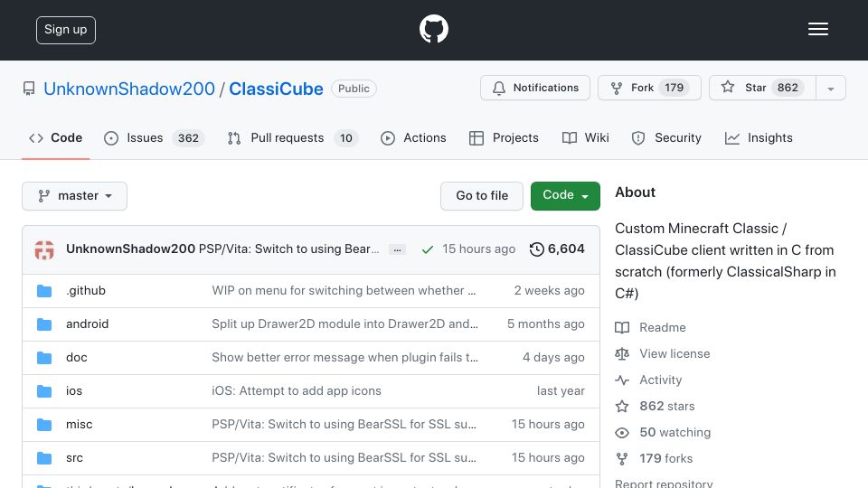This screenshot has width=868, height=488.
Task: Open the doc folder name
Action: [76, 358]
